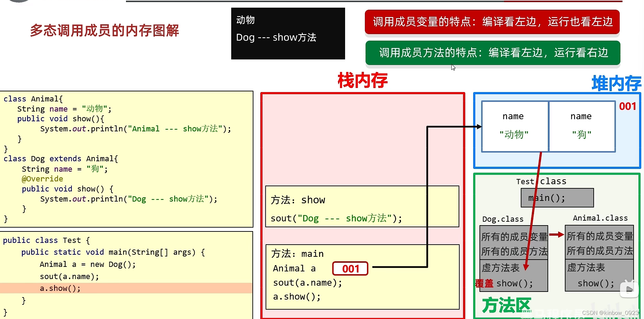This screenshot has height=319, width=644.
Task: Click 所有的成员变量 under Animal.class
Action: 600,236
